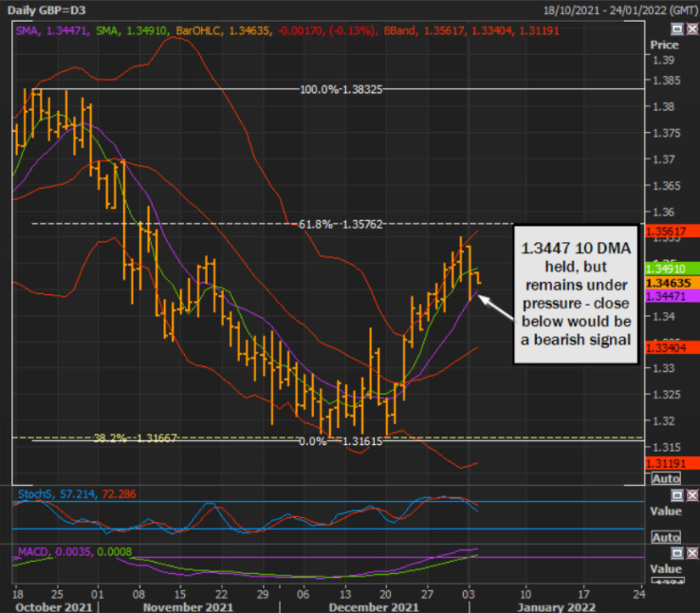700x613 pixels.
Task: Click the January 2022 month label
Action: pos(556,607)
